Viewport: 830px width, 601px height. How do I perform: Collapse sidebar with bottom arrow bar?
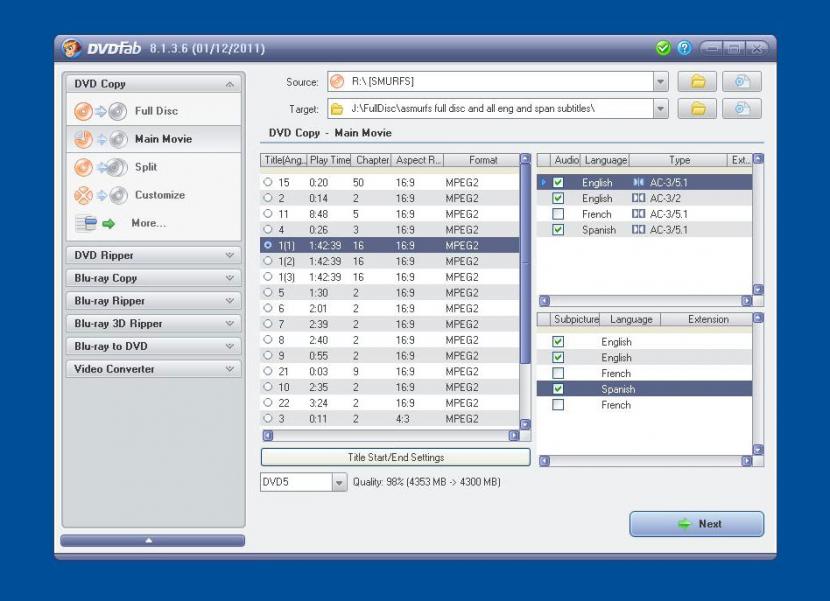pyautogui.click(x=152, y=541)
